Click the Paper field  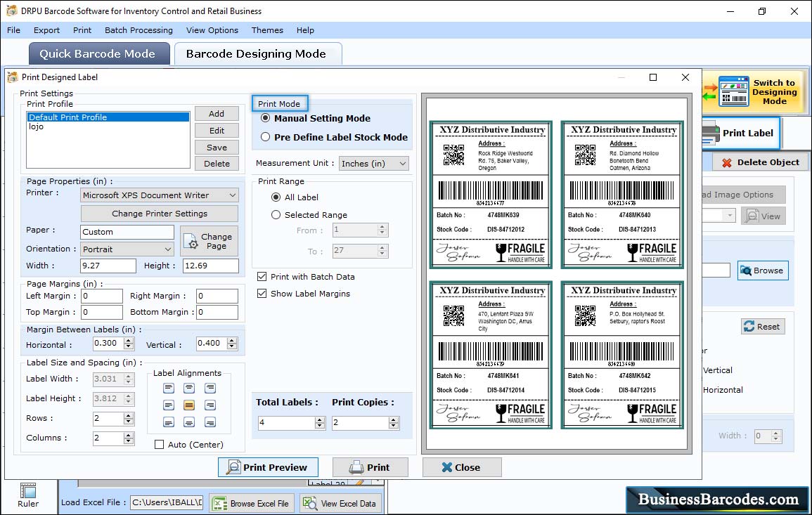[x=127, y=232]
